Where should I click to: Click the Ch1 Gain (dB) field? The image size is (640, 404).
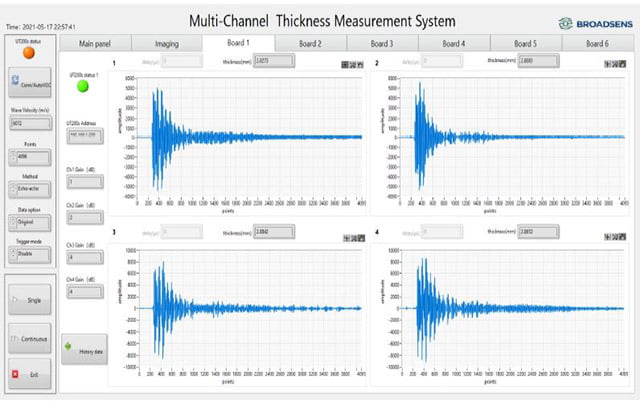coord(83,182)
